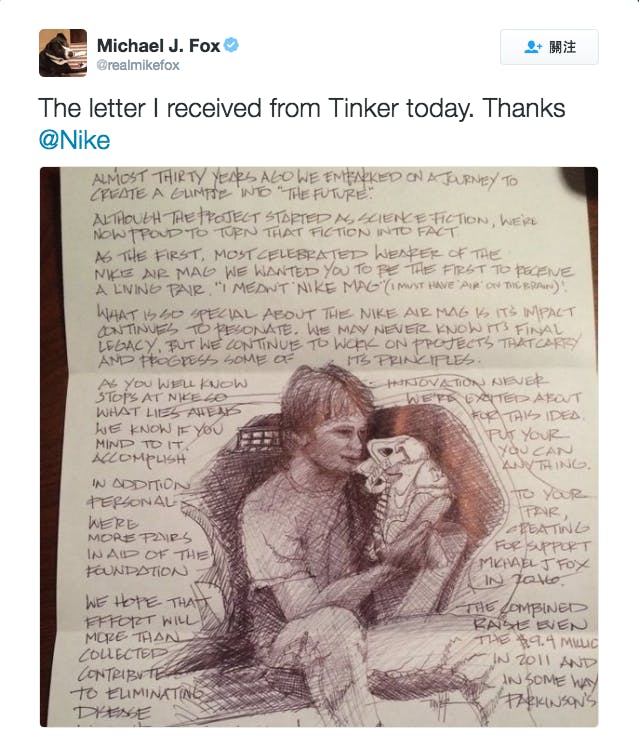Open the @Nike mention link
639x738 pixels.
tap(74, 138)
